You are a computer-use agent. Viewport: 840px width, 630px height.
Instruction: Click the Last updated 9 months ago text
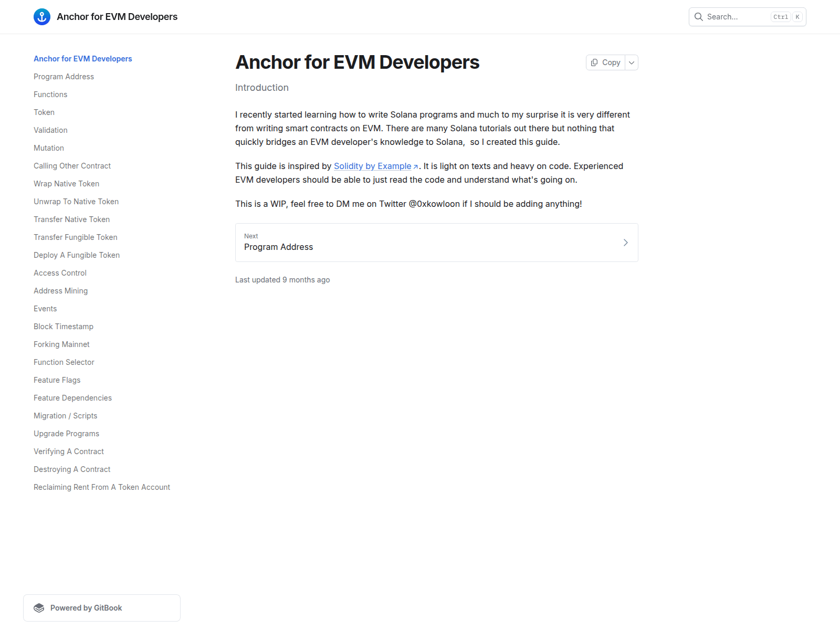[x=282, y=280]
